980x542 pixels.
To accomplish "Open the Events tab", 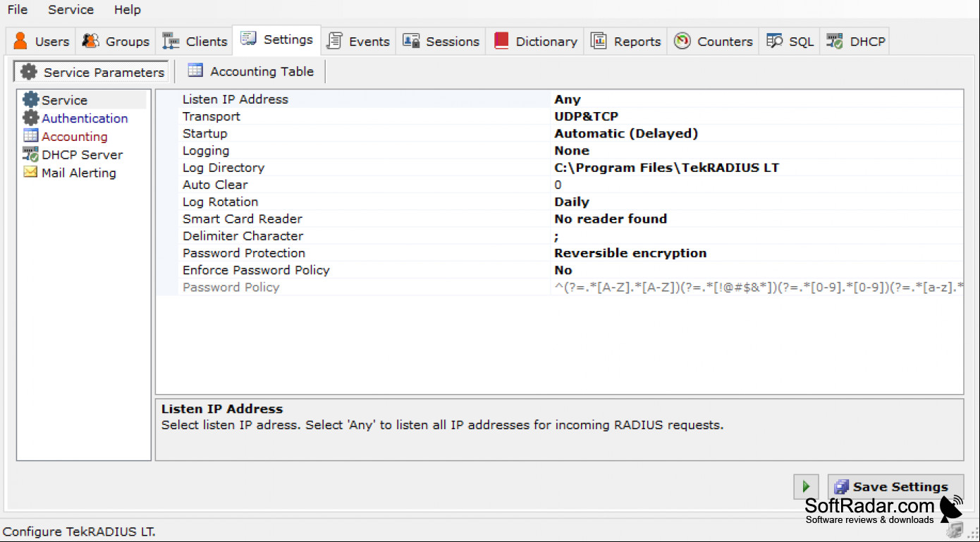I will (358, 41).
